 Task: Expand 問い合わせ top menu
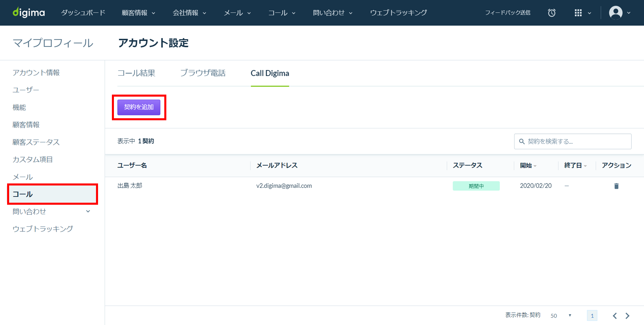pyautogui.click(x=333, y=13)
